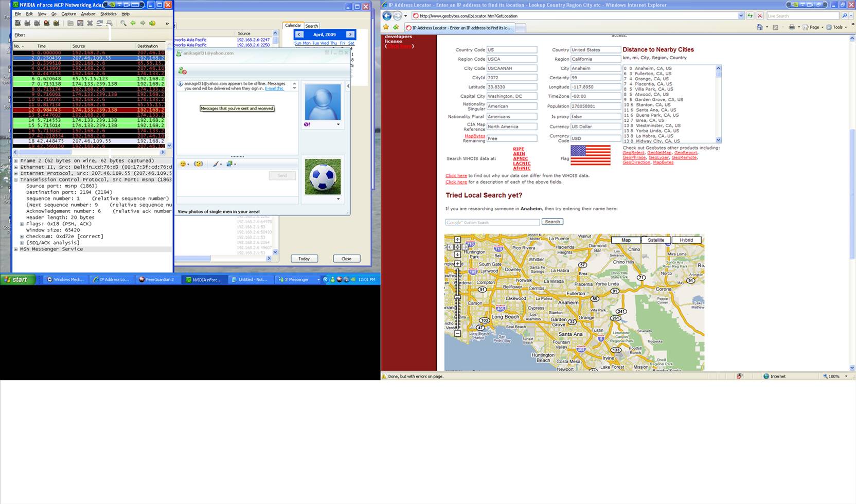Image resolution: width=856 pixels, height=504 pixels.
Task: Click the ARIN WHOIS link
Action: tap(519, 154)
